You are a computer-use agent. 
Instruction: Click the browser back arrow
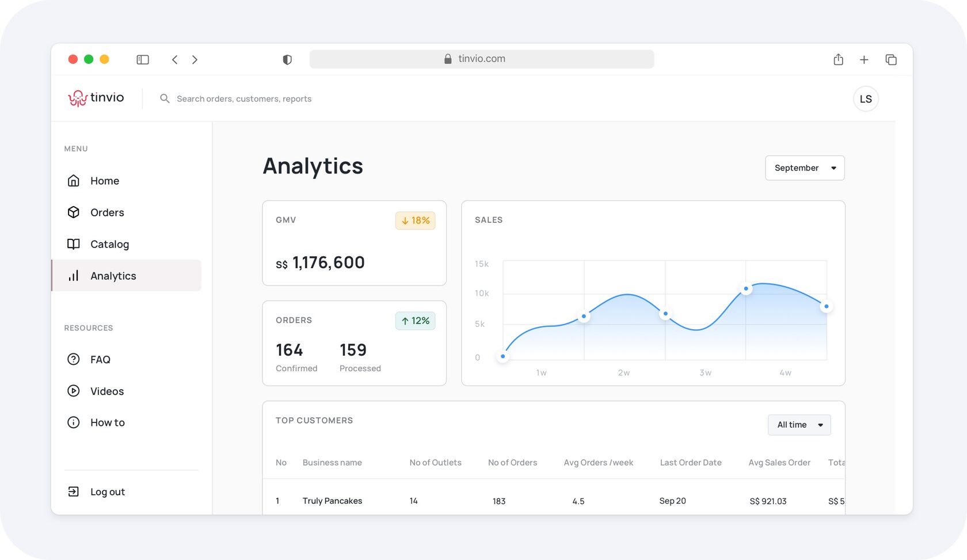[x=175, y=60]
